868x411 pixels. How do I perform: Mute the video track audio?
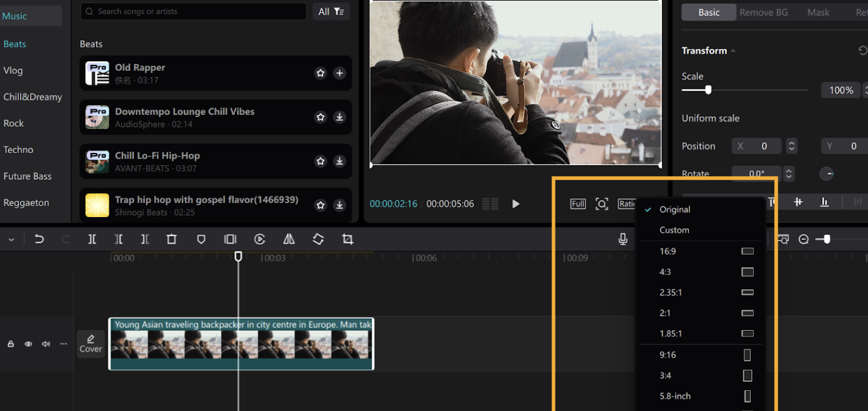[x=45, y=344]
